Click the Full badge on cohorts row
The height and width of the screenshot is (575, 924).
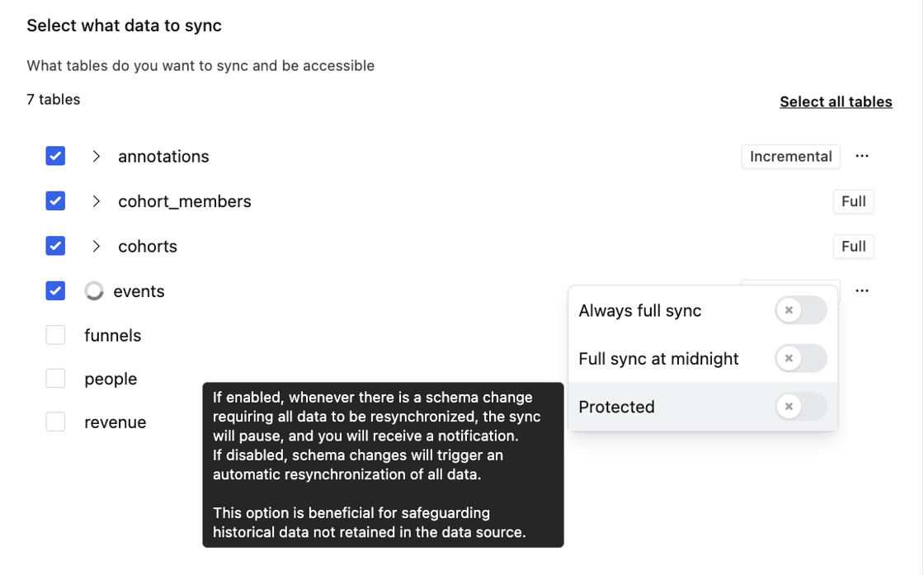click(853, 246)
